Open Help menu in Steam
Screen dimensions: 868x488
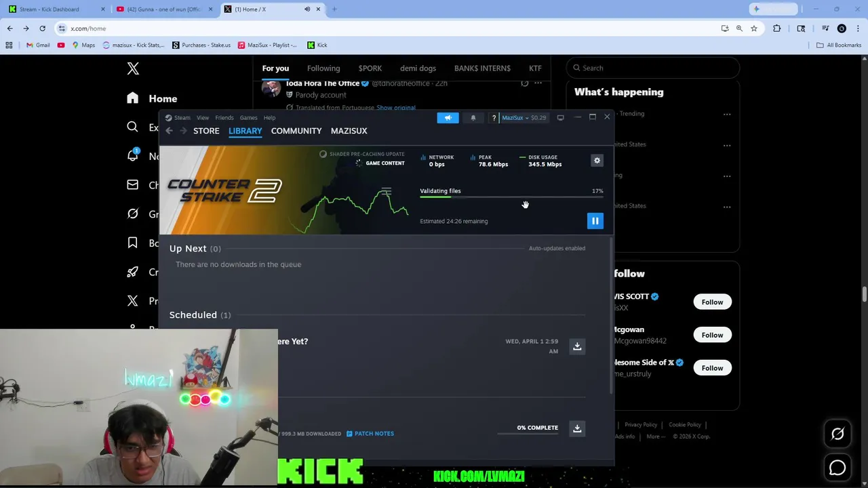click(269, 118)
